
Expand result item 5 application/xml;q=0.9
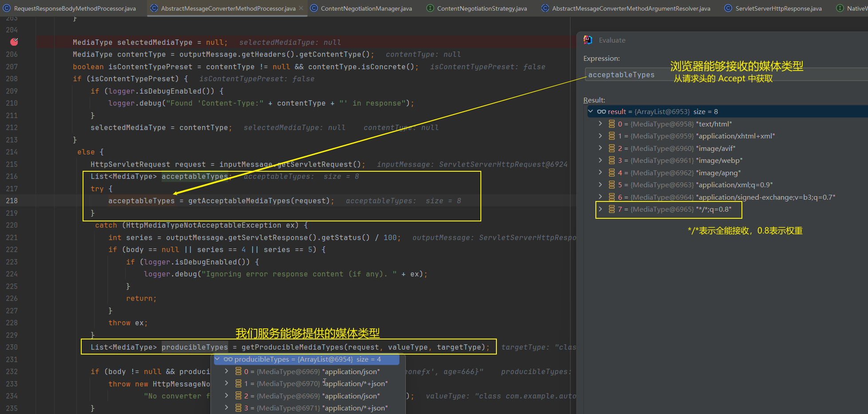click(600, 185)
